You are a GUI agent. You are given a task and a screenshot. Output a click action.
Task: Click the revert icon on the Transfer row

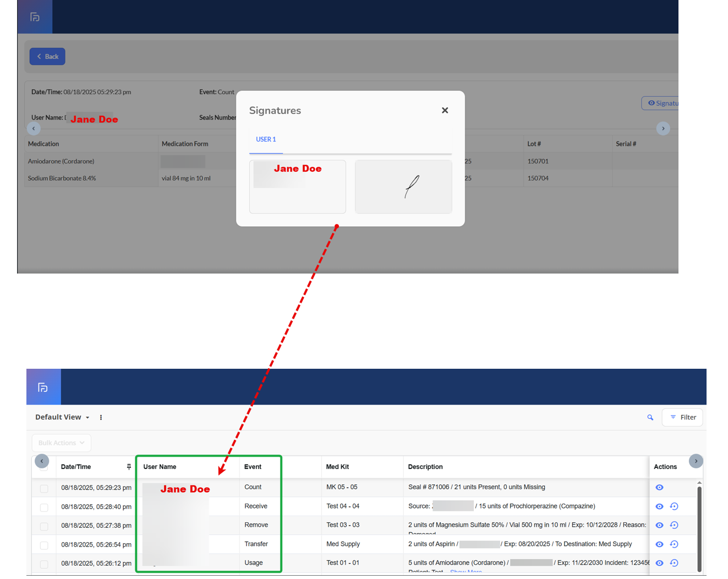674,544
